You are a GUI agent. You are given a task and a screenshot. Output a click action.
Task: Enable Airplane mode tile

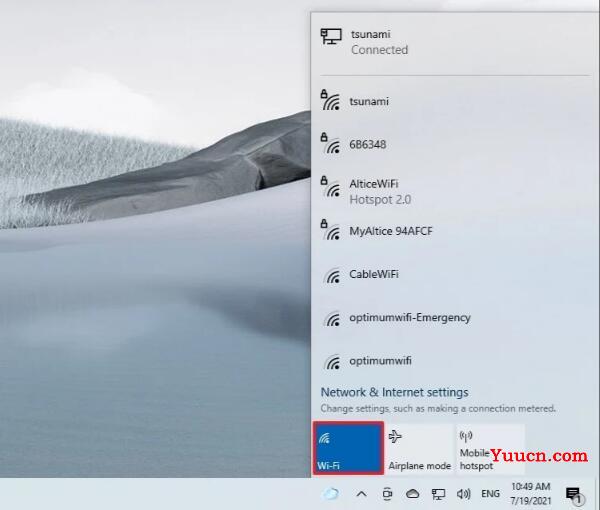pyautogui.click(x=420, y=448)
